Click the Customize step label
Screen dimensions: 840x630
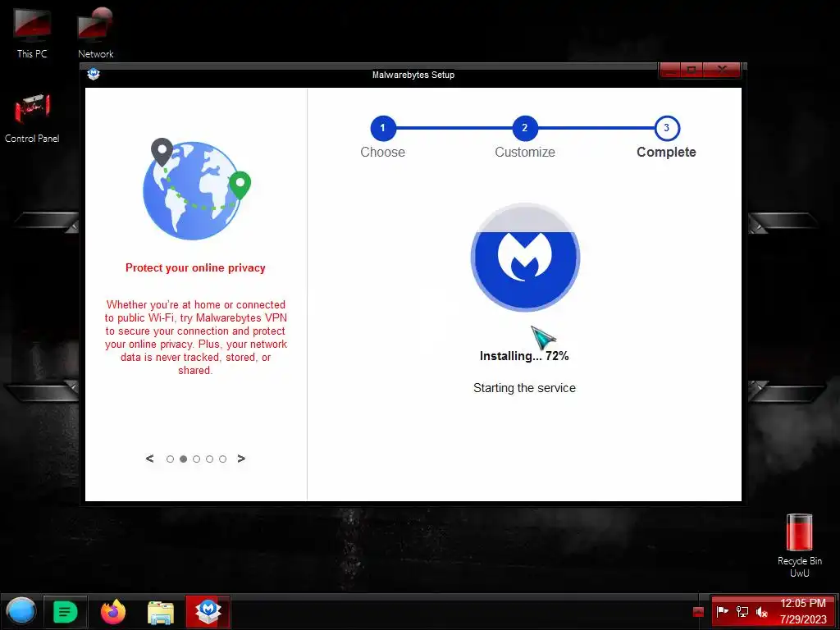click(525, 152)
